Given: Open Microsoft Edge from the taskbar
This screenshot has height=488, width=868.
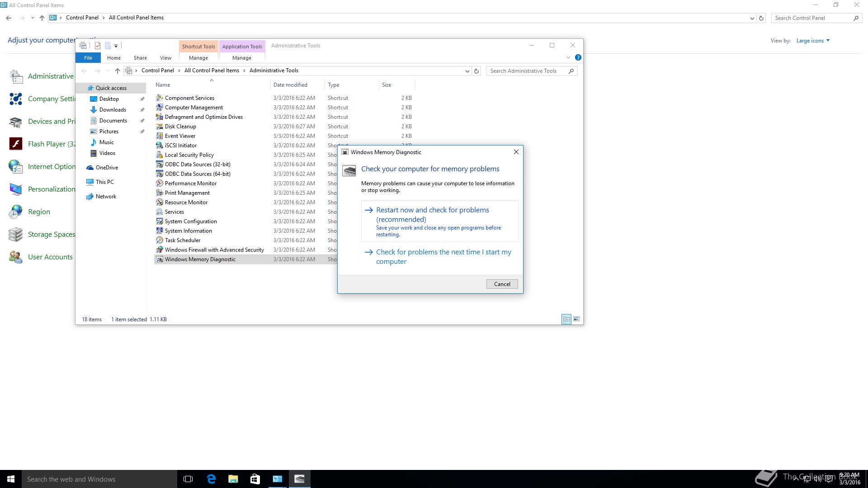Looking at the screenshot, I should coord(211,479).
